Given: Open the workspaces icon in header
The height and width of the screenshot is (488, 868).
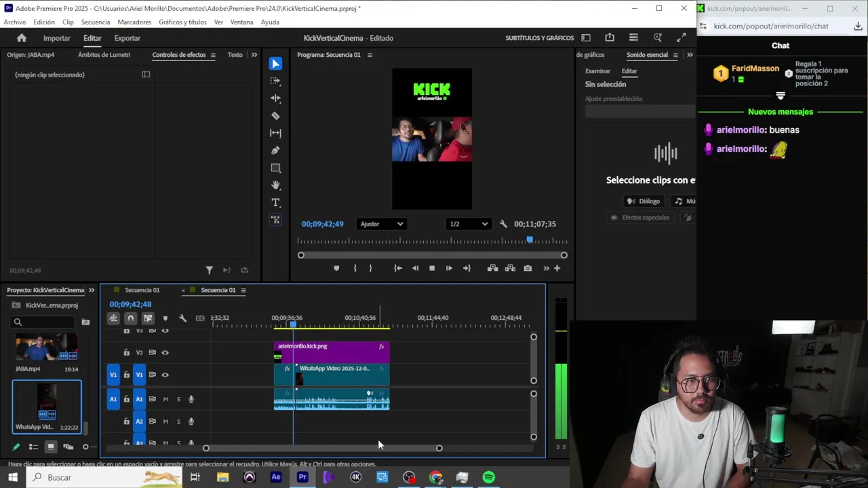Looking at the screenshot, I should (586, 38).
